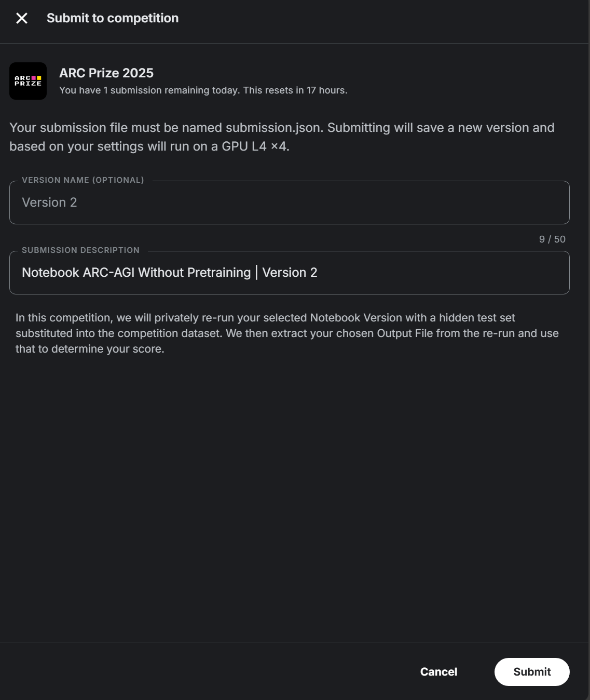
Task: Click the "GPU L4 ×4" text
Action: (x=254, y=146)
